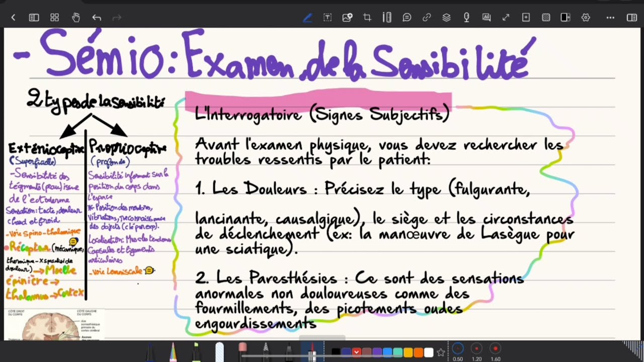Open favorites with the star icon

pyautogui.click(x=441, y=352)
